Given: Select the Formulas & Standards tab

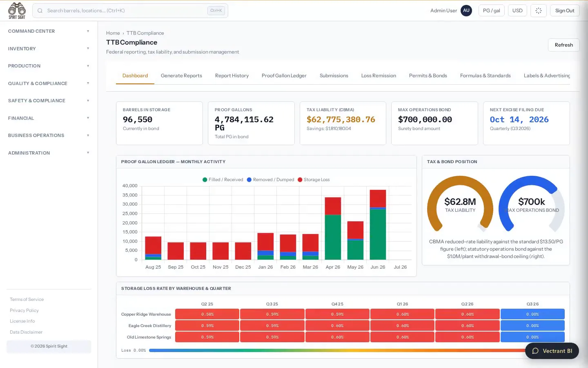Looking at the screenshot, I should point(485,76).
